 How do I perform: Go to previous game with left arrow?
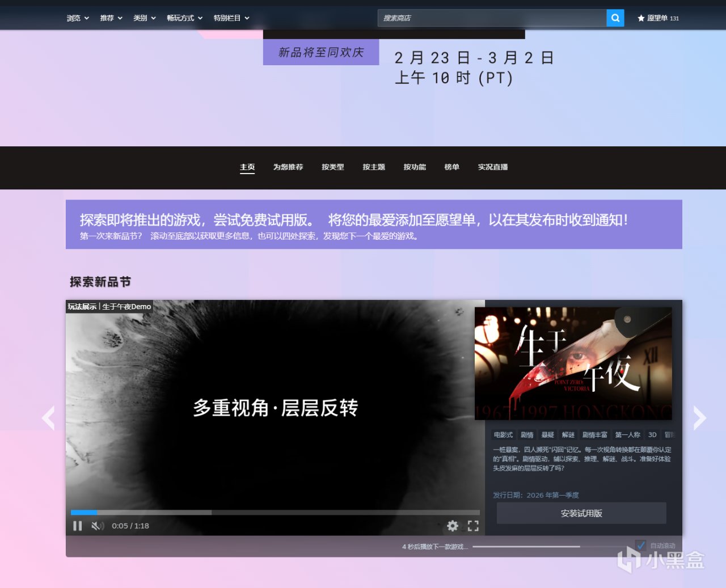[49, 418]
